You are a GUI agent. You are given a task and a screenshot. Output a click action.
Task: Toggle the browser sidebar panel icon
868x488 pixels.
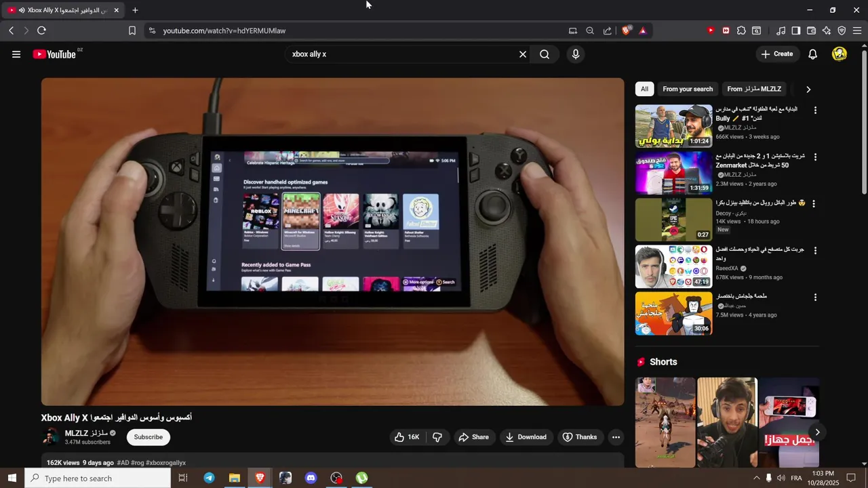(796, 30)
